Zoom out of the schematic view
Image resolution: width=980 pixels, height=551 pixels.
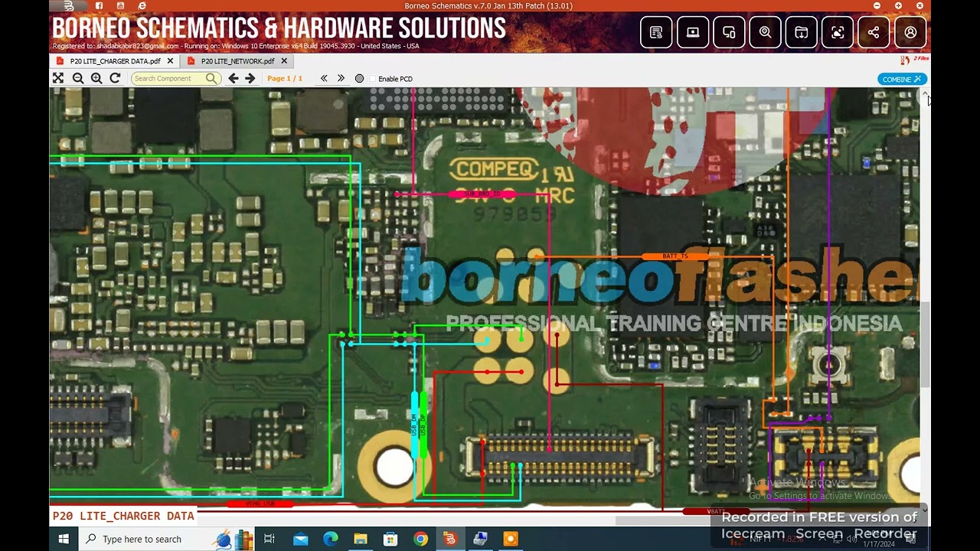coord(78,78)
